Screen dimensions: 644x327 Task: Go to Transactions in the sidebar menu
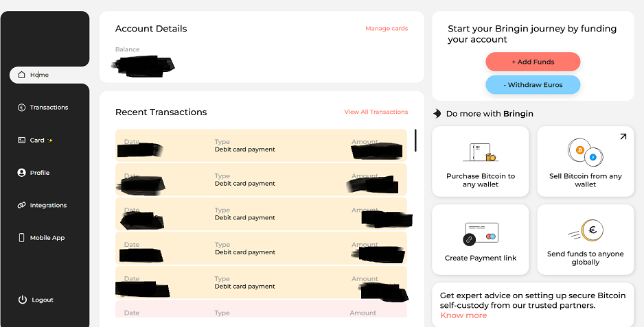click(49, 108)
